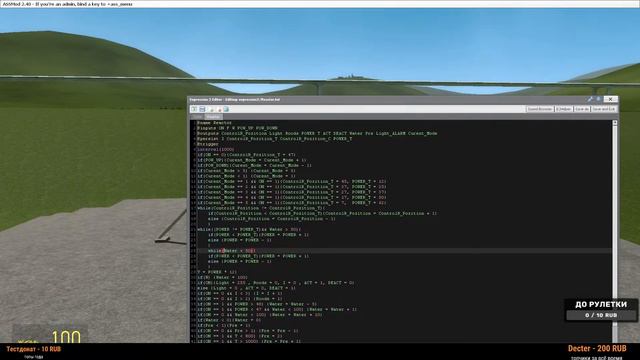Click the 'else {ControlR_Position = ControlR_Position - 1}' line

click(272, 219)
